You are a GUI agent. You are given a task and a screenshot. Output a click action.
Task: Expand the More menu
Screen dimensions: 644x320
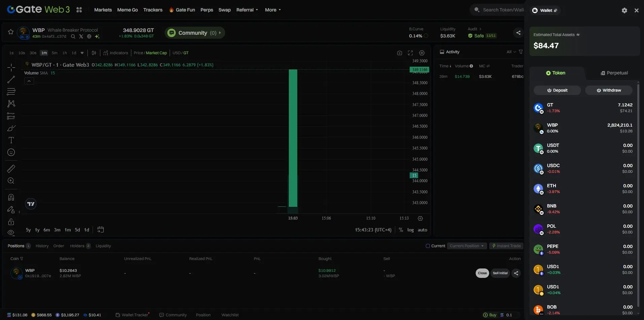pyautogui.click(x=273, y=10)
